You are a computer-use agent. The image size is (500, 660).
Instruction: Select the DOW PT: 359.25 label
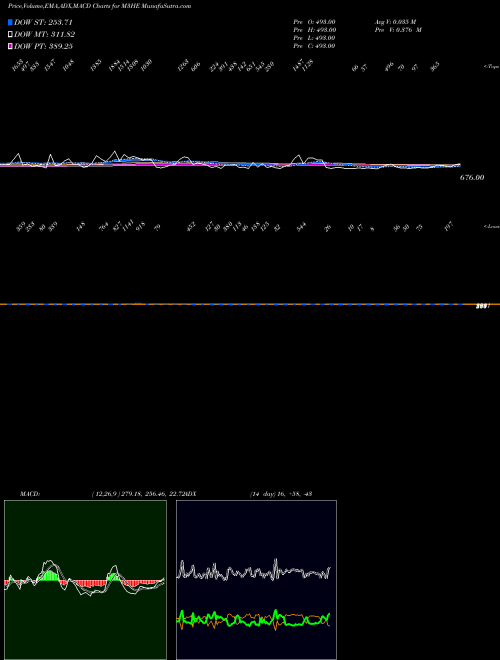tap(43, 46)
